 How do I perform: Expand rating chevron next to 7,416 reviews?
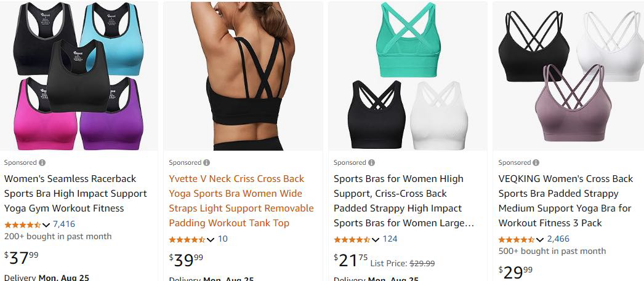pos(46,225)
